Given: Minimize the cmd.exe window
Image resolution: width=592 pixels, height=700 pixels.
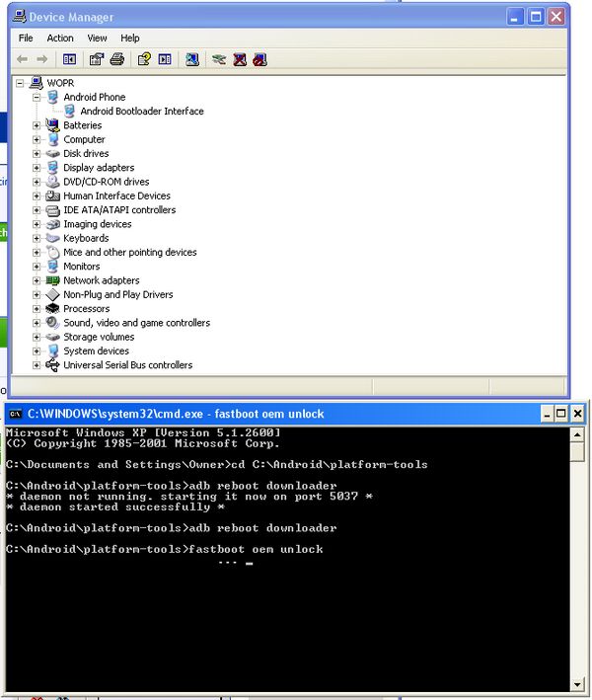Looking at the screenshot, I should pyautogui.click(x=547, y=414).
